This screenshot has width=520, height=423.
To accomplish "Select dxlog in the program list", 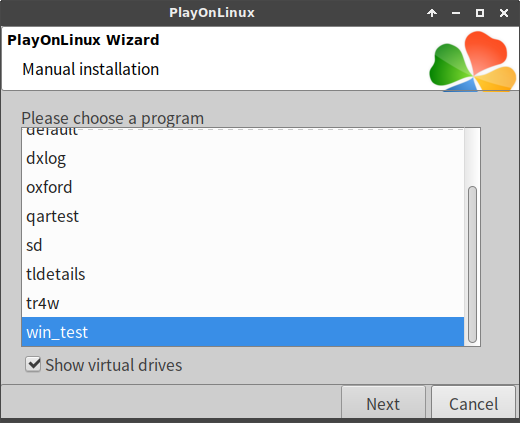I will point(243,158).
